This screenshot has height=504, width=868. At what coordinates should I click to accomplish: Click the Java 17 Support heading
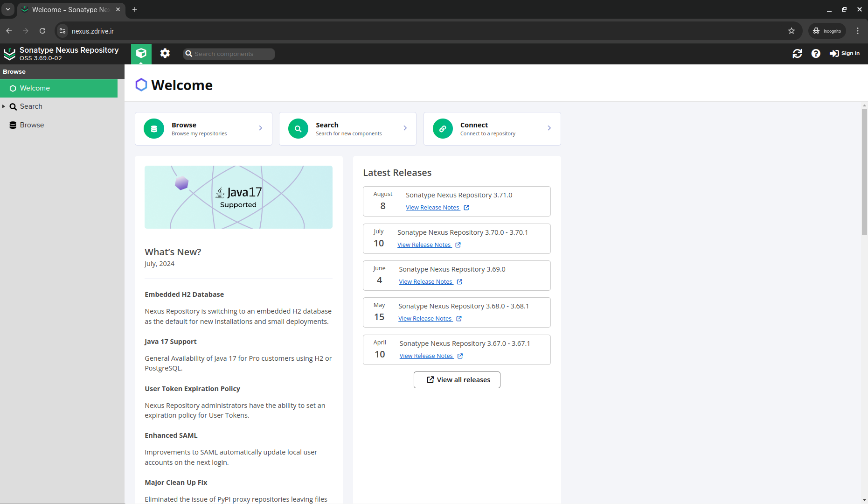pyautogui.click(x=171, y=342)
